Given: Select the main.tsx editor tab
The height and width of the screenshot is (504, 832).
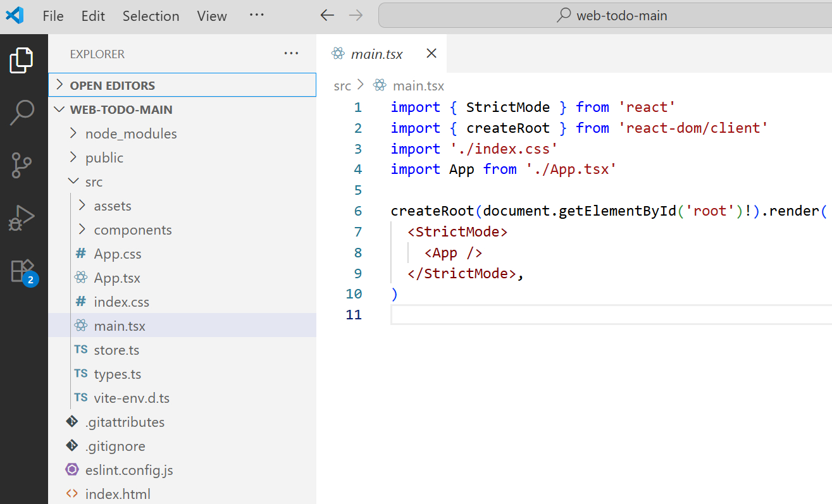Looking at the screenshot, I should [x=376, y=54].
